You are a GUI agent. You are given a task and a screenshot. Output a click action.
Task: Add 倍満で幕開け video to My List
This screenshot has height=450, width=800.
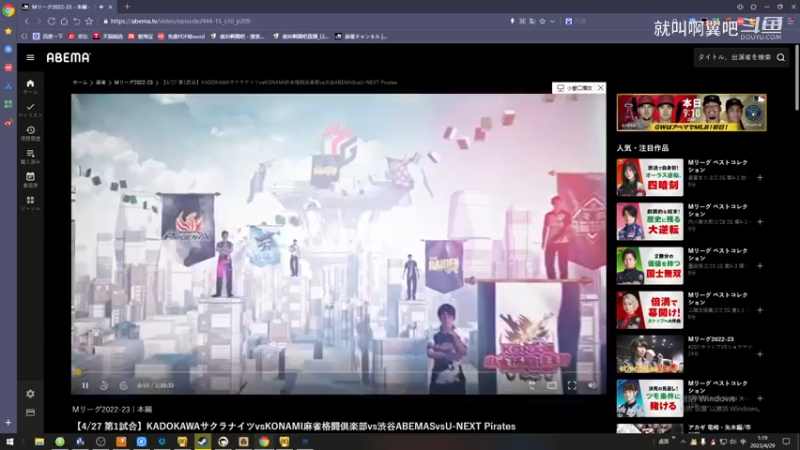click(x=760, y=310)
